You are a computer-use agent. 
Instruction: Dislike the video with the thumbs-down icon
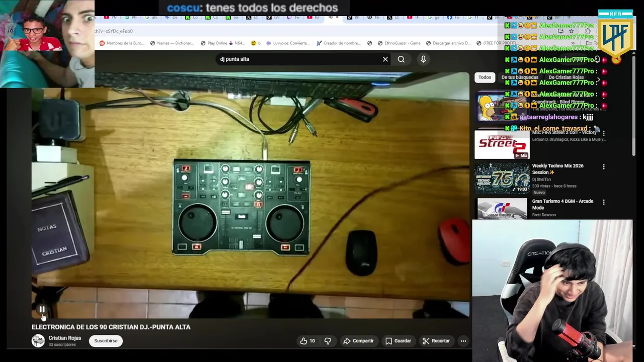coord(328,341)
